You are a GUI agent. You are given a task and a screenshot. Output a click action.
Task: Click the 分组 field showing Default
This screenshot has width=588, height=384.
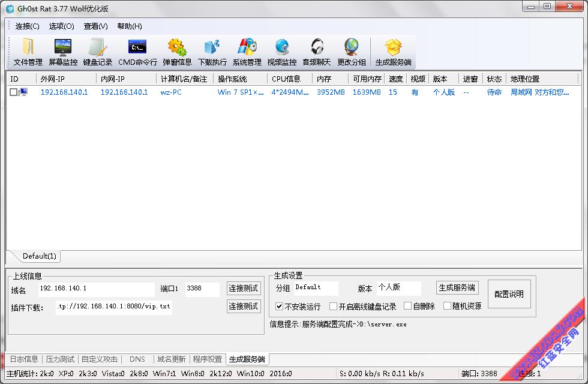(316, 288)
